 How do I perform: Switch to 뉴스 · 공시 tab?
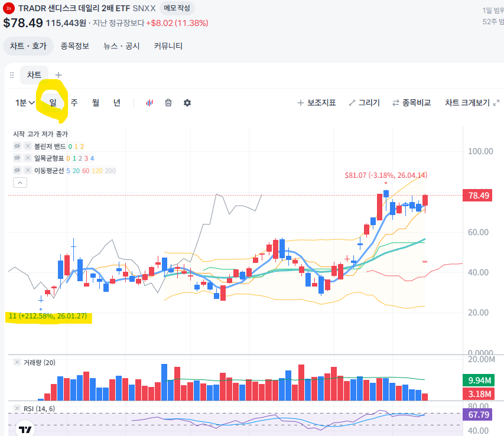coord(122,46)
